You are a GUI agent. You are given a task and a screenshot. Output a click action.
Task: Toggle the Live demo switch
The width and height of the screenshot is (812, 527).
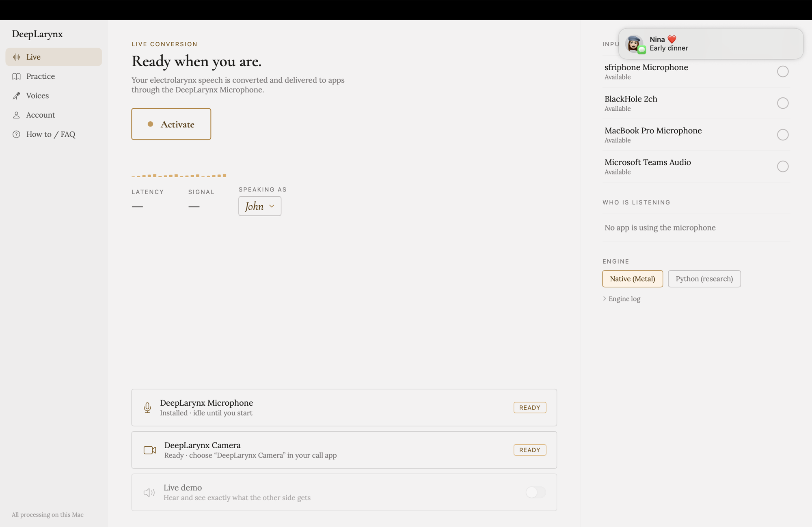[536, 493]
